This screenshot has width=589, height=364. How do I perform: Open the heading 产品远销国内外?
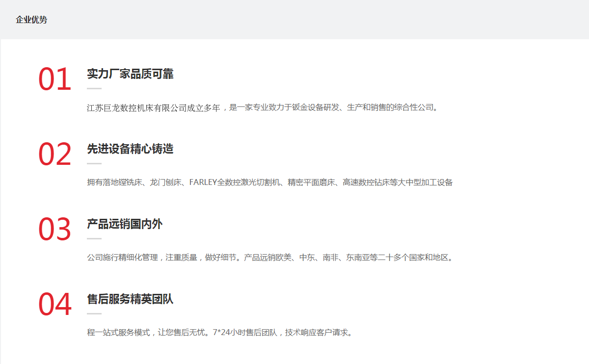[x=125, y=224]
